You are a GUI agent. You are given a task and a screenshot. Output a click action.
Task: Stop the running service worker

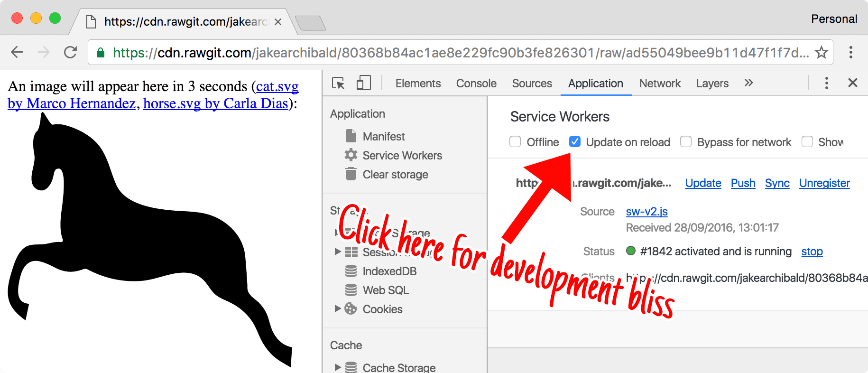[812, 252]
